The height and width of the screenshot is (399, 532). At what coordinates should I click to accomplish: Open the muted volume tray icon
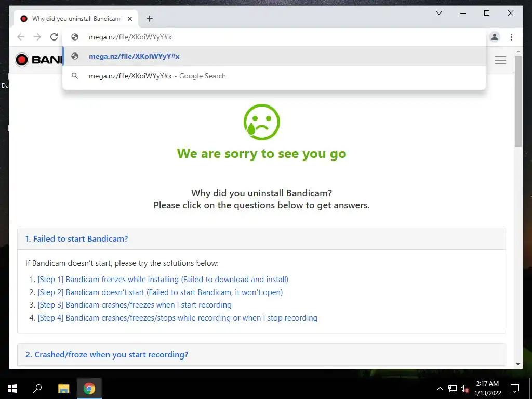(x=465, y=389)
